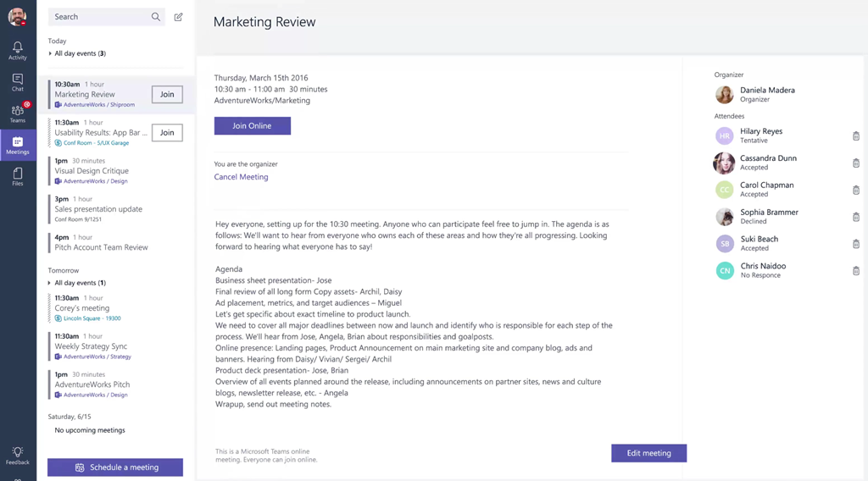Viewport: 868px width, 481px height.
Task: Click the Cancel Meeting link
Action: tap(241, 177)
